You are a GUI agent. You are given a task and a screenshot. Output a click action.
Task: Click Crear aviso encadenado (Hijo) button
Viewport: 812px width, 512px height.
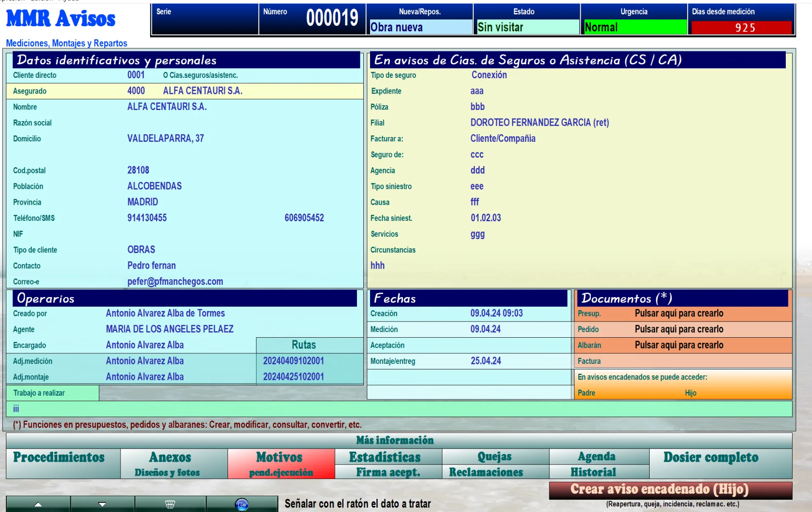pyautogui.click(x=670, y=490)
